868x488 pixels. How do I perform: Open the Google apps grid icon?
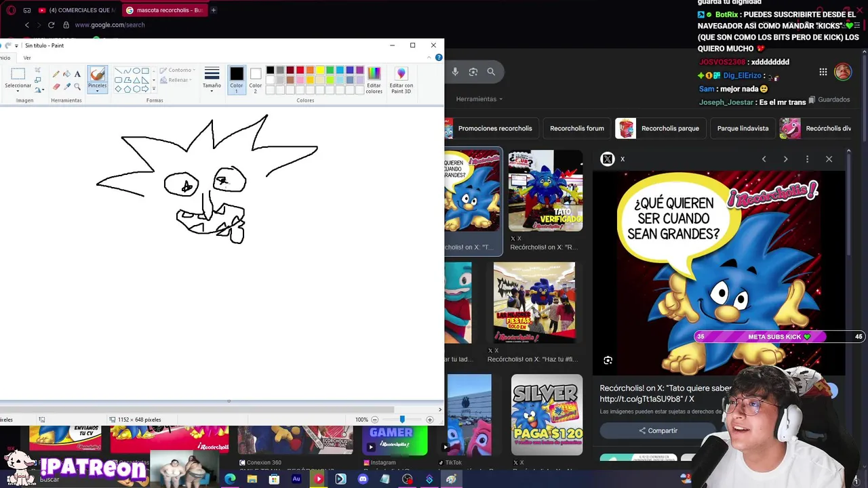point(823,72)
